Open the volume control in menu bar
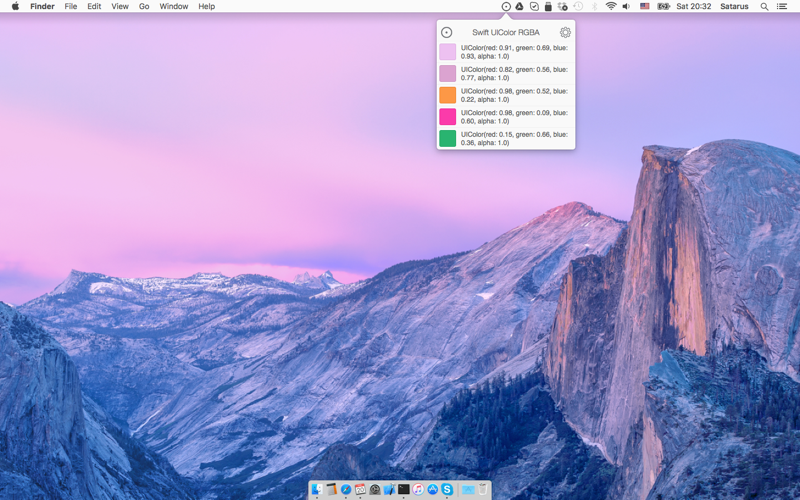The height and width of the screenshot is (500, 800). click(627, 6)
